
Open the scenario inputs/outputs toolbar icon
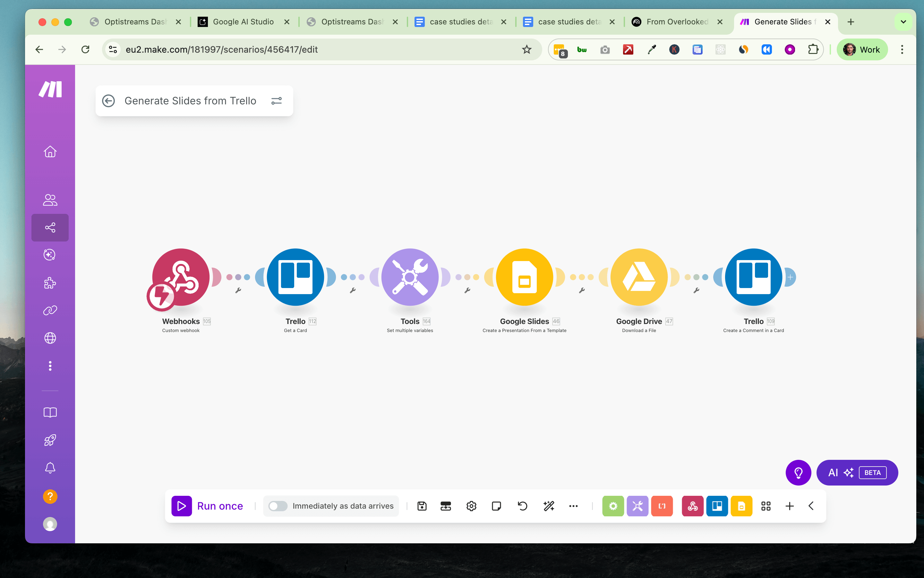tap(446, 506)
